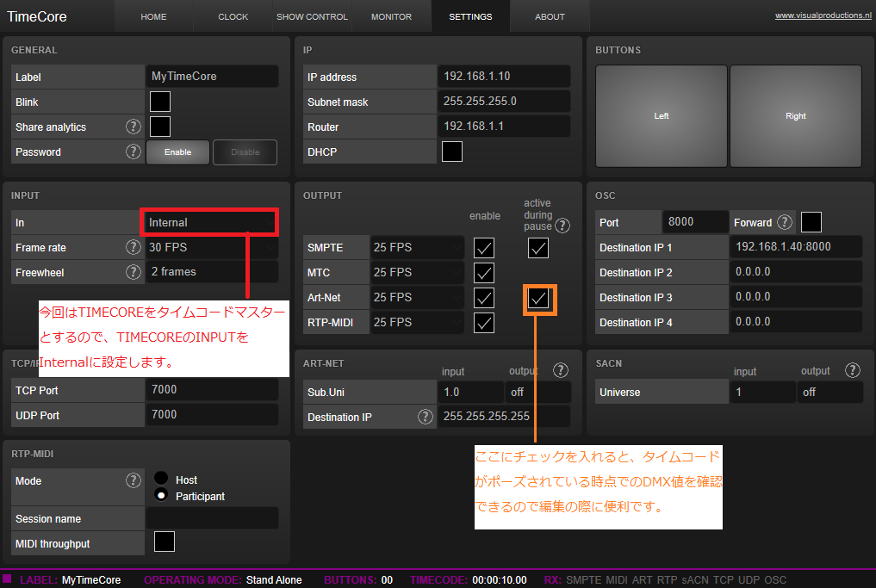Trigger the Left button
This screenshot has height=588, width=876.
pyautogui.click(x=662, y=116)
